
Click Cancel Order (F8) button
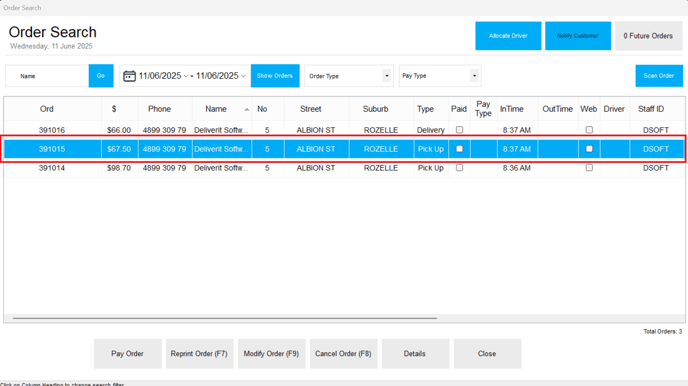pos(343,354)
